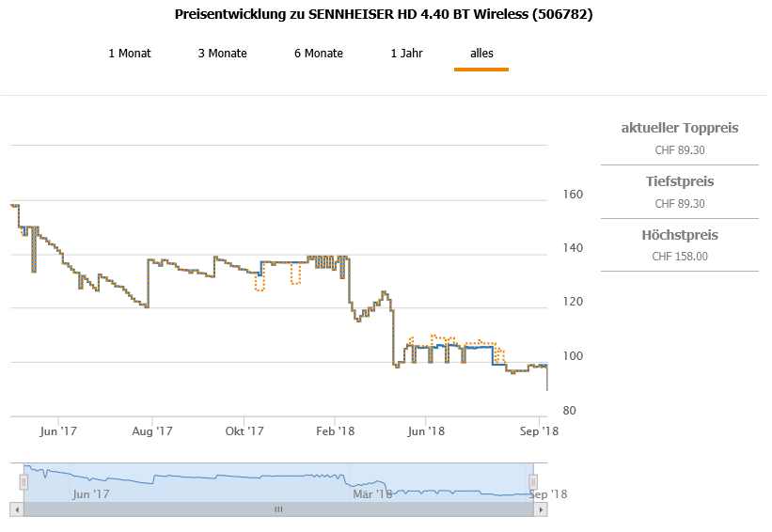Viewport: 772px width, 532px height.
Task: Click the navigator scrollbar right arrow
Action: [x=541, y=509]
